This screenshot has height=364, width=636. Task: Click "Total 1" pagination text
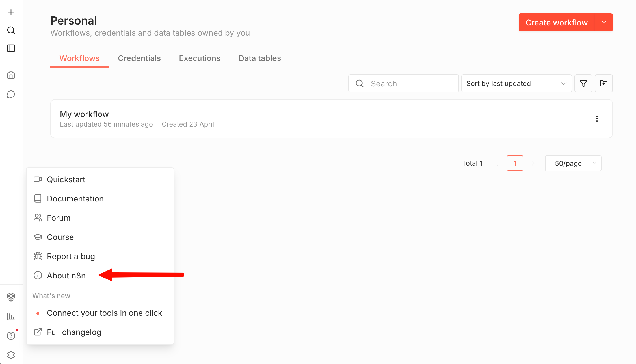click(472, 163)
